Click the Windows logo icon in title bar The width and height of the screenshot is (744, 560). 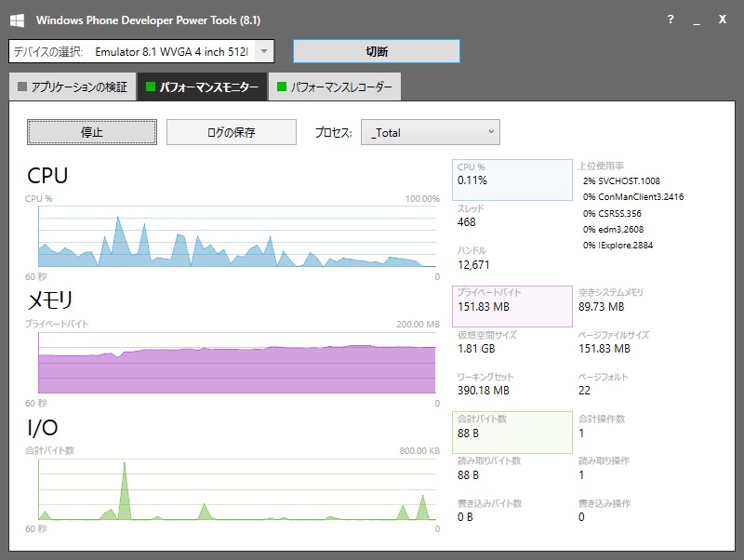tap(17, 20)
